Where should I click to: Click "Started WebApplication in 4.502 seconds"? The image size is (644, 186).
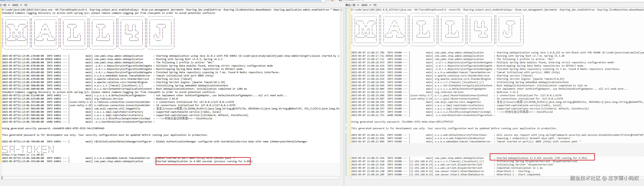pyautogui.click(x=184, y=161)
